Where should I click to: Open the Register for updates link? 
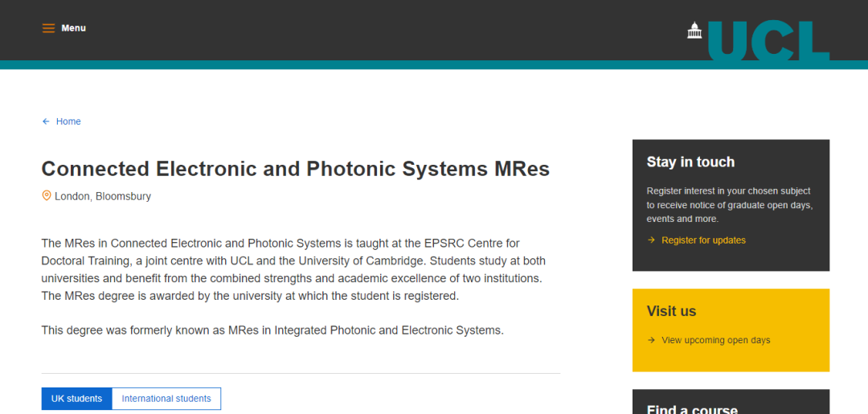point(703,240)
